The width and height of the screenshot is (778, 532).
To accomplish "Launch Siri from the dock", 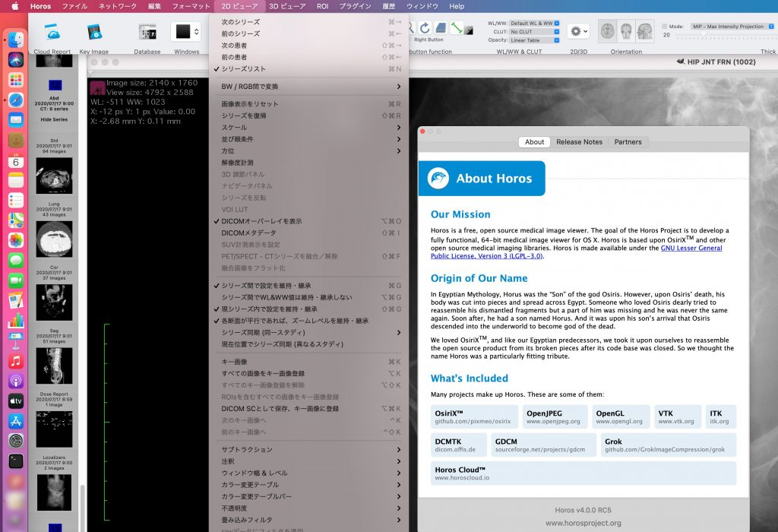I will click(x=16, y=59).
